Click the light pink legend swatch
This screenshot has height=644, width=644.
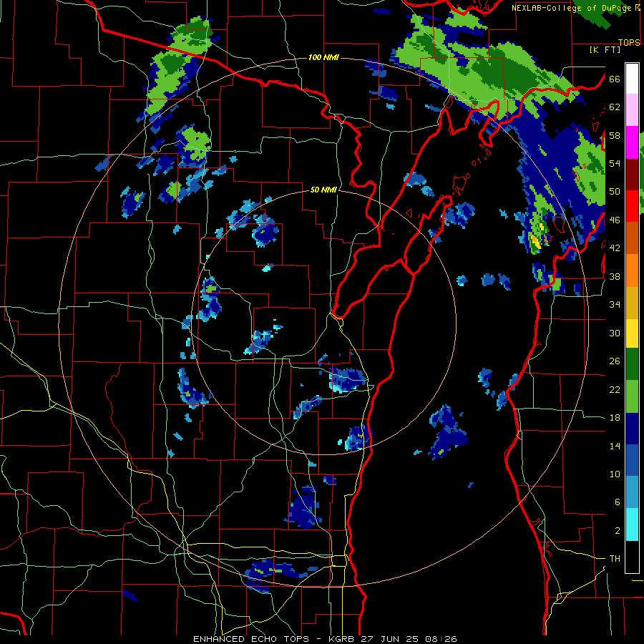(x=632, y=109)
